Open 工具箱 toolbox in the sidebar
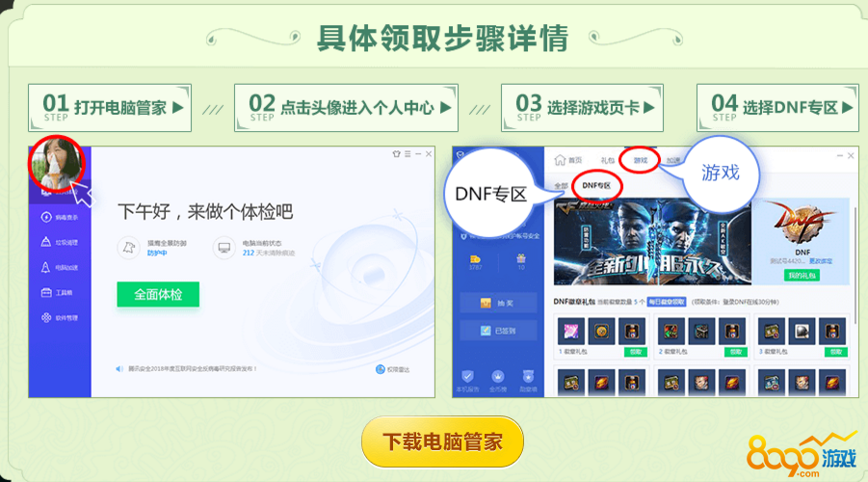The image size is (868, 482). point(57,292)
